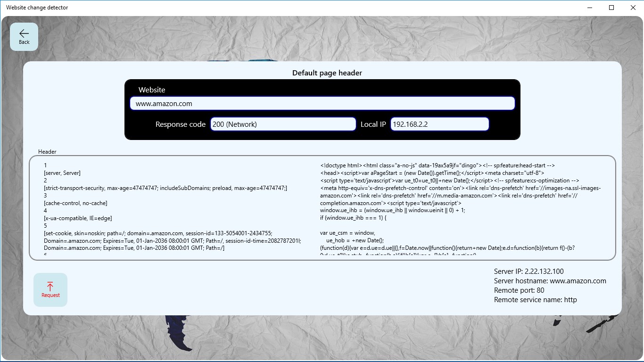Select the Local IP field 192.168.2.2

(x=440, y=124)
